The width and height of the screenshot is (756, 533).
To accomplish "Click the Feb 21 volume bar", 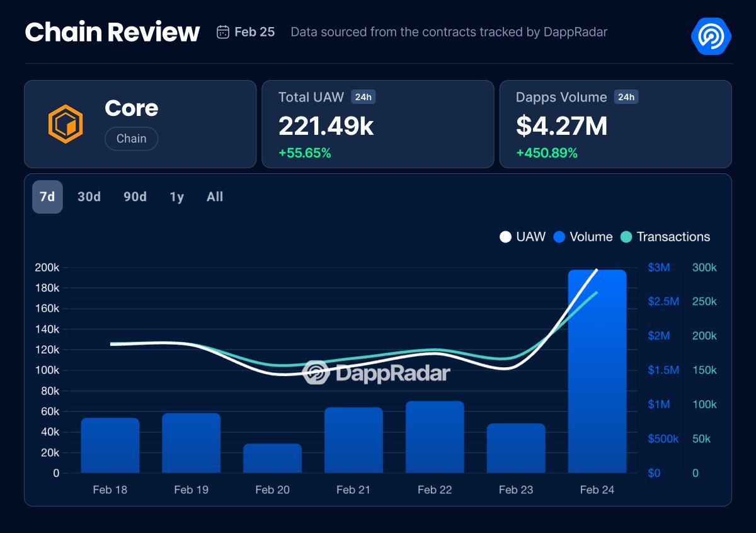I will (354, 440).
